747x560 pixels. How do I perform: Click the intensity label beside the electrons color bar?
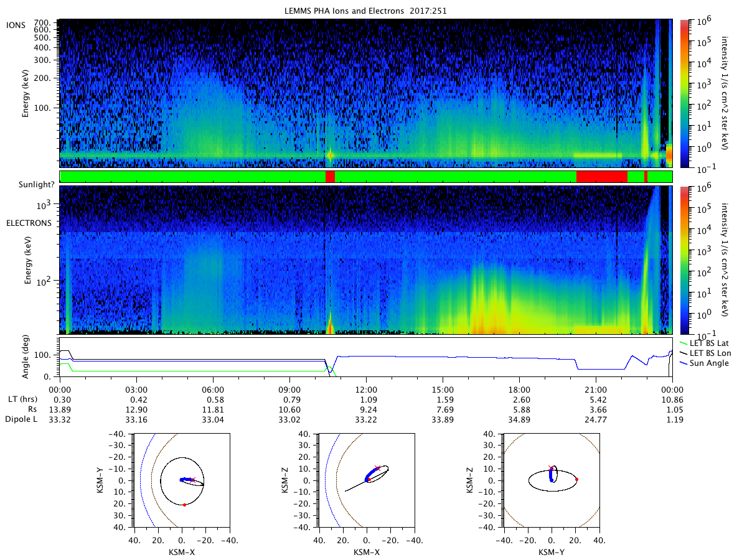(726, 260)
